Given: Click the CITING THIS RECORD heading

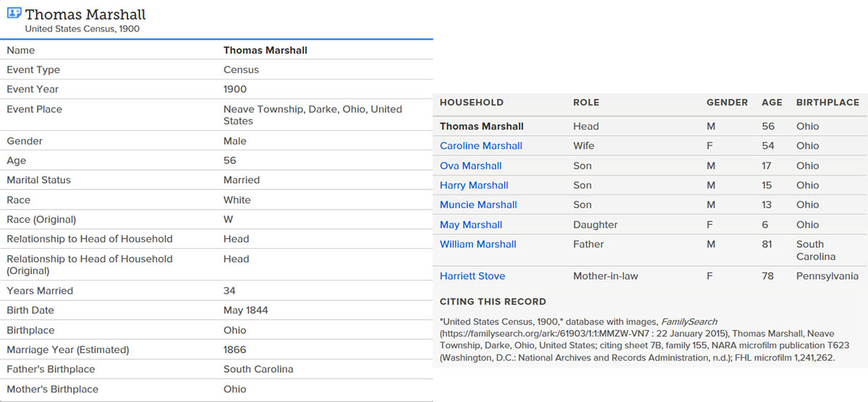Looking at the screenshot, I should tap(493, 301).
